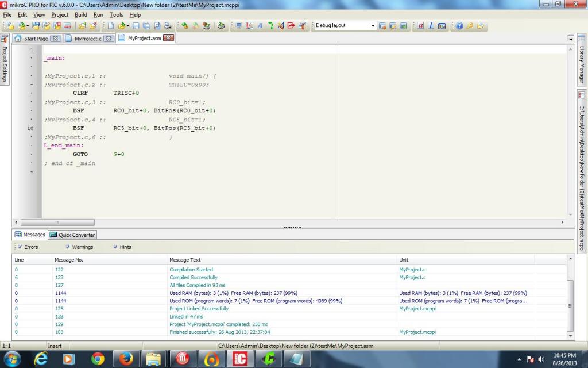Viewport: 588px width, 368px height.
Task: Switch to the MyProject.c tab
Action: [x=88, y=39]
